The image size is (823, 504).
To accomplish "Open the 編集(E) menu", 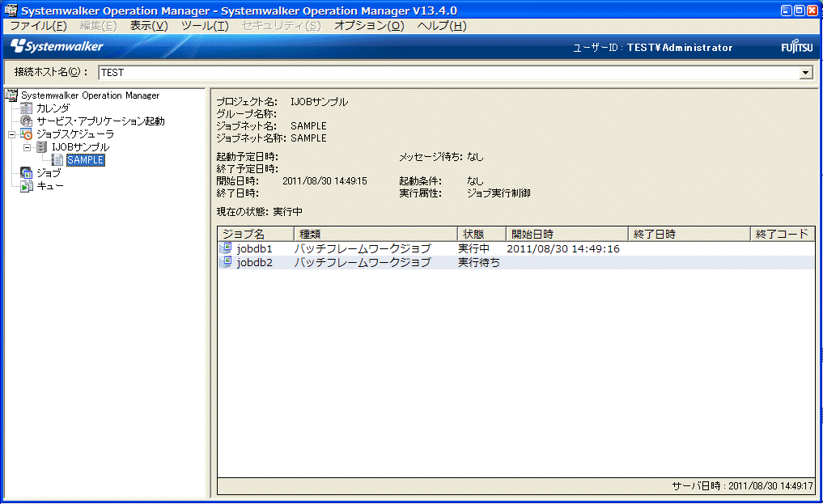I will tap(98, 26).
